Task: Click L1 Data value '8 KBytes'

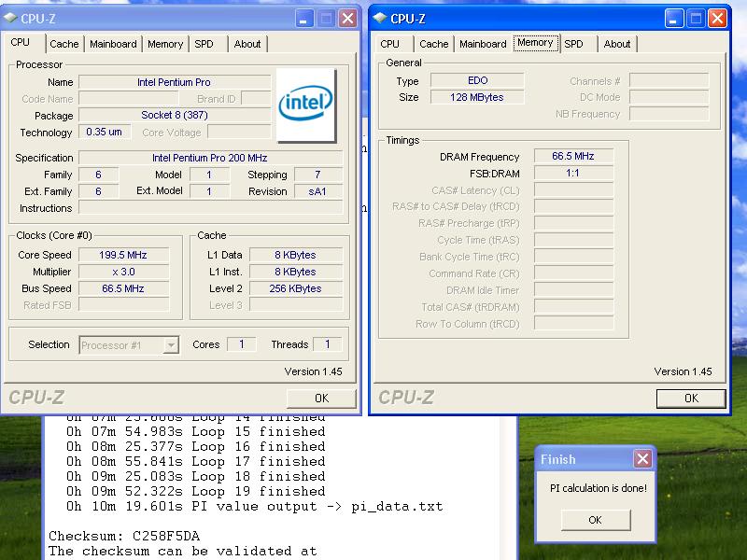Action: point(295,255)
